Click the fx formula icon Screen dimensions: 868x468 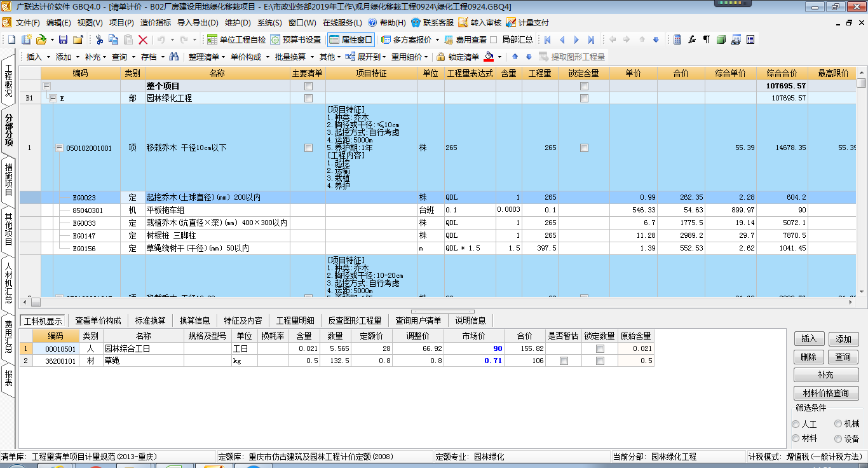692,39
